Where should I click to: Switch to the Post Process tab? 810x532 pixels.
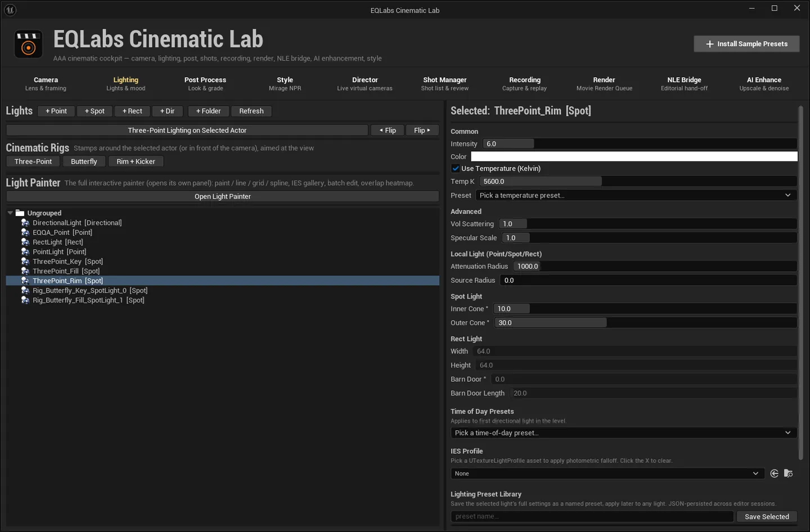pyautogui.click(x=205, y=84)
